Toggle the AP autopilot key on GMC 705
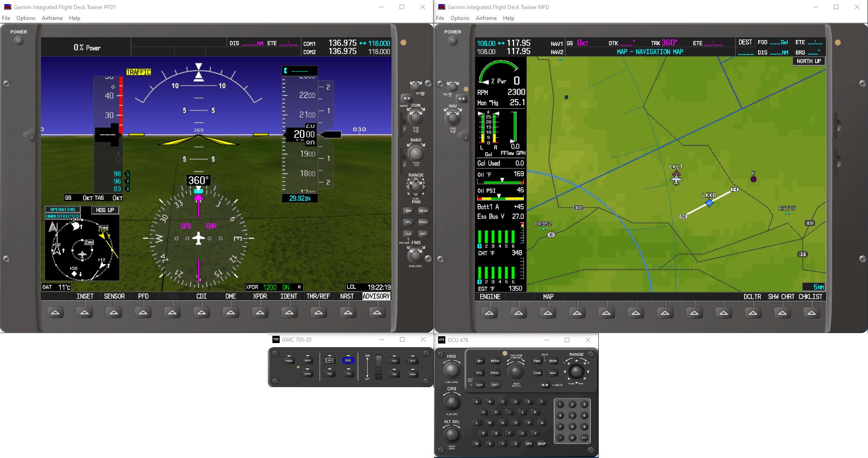Viewport: 868px width, 458px height. [330, 360]
